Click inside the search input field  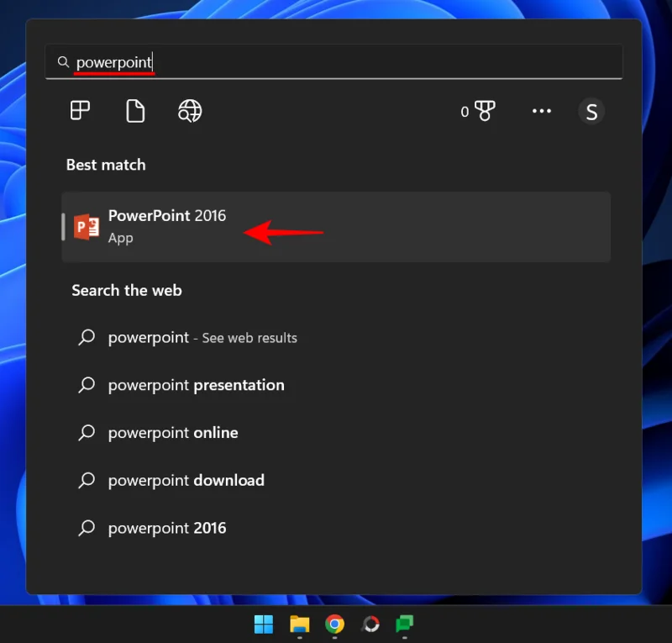(252, 61)
